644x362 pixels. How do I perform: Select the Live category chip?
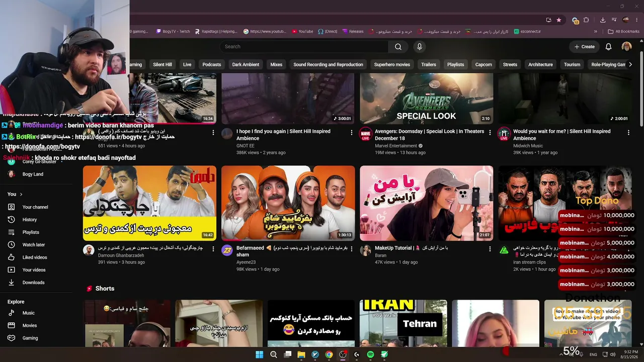coord(187,64)
